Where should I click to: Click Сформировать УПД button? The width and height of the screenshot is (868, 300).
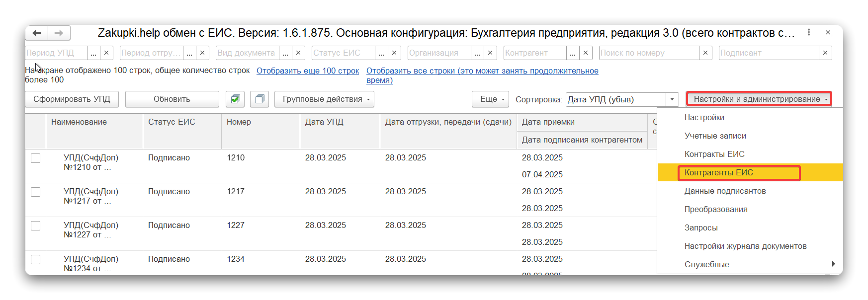point(72,99)
